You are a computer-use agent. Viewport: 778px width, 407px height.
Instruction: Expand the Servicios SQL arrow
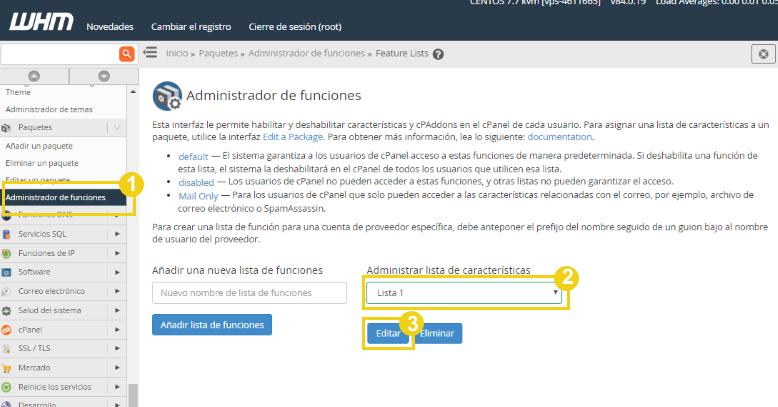pyautogui.click(x=117, y=234)
